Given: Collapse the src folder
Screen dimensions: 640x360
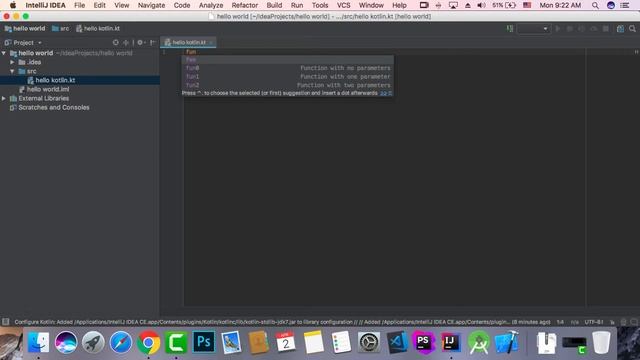Looking at the screenshot, I should pyautogui.click(x=12, y=71).
